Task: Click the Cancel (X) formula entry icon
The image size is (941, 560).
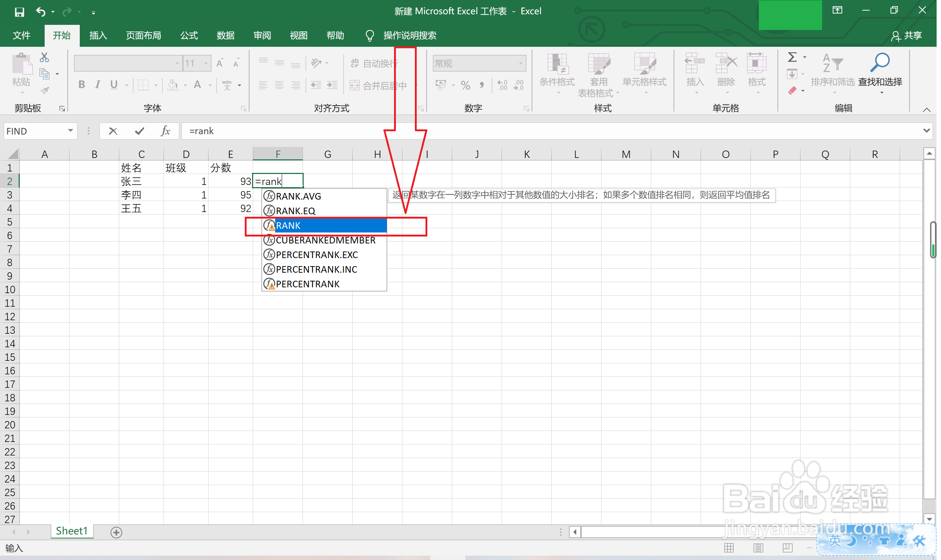Action: tap(113, 131)
